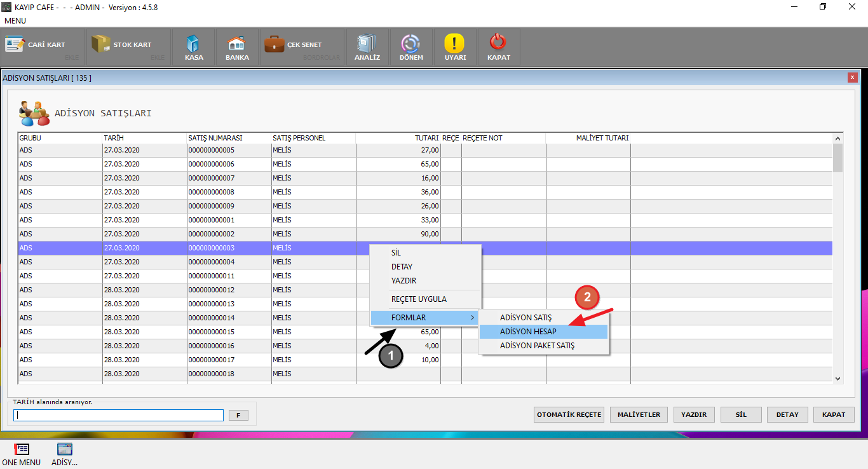
Task: Focus the TARİH search input field
Action: tap(119, 415)
